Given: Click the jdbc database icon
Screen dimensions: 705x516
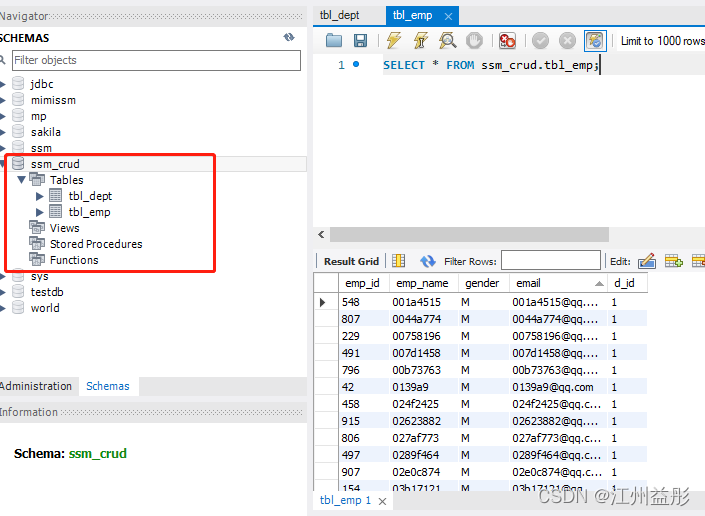Looking at the screenshot, I should click(18, 84).
